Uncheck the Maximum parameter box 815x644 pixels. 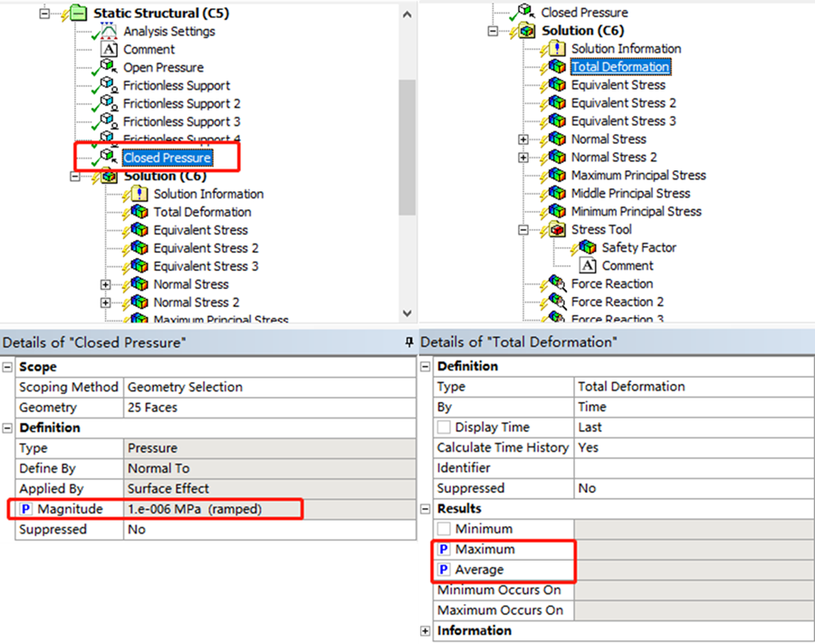(x=444, y=550)
